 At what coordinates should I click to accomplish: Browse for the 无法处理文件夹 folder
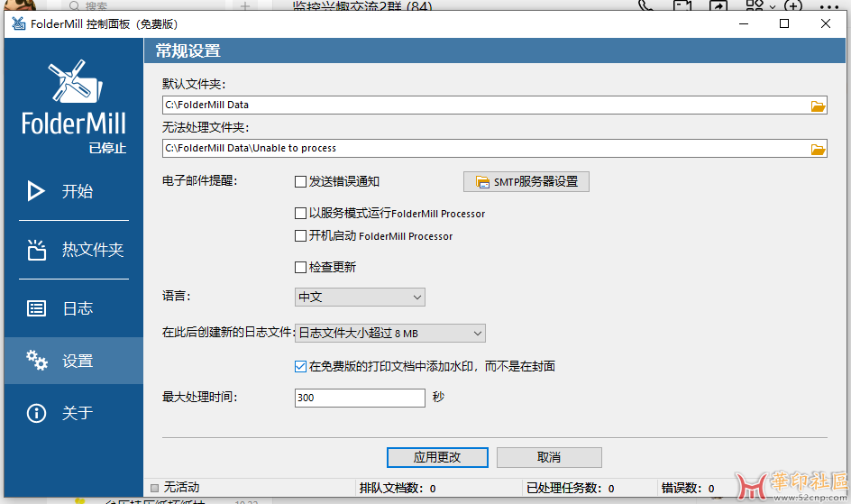818,149
